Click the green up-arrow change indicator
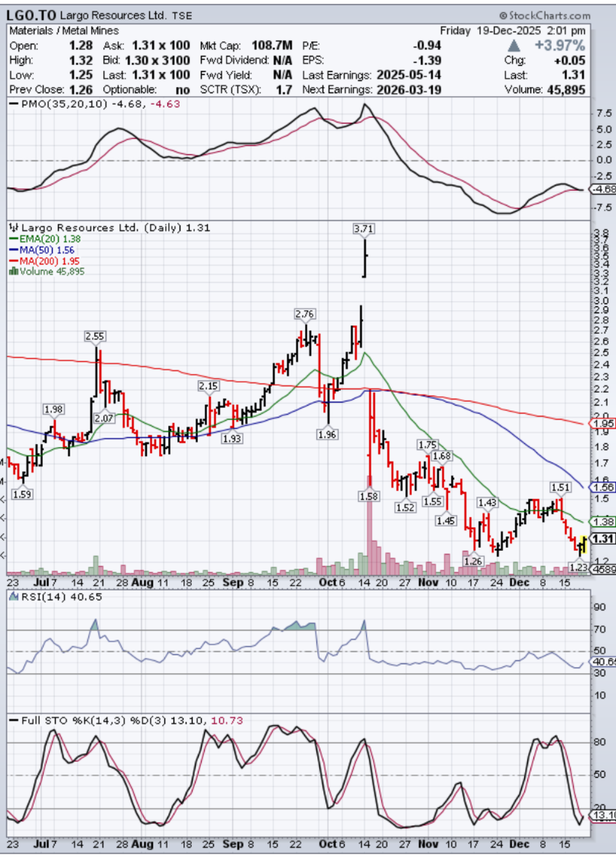The width and height of the screenshot is (616, 858). tap(522, 45)
